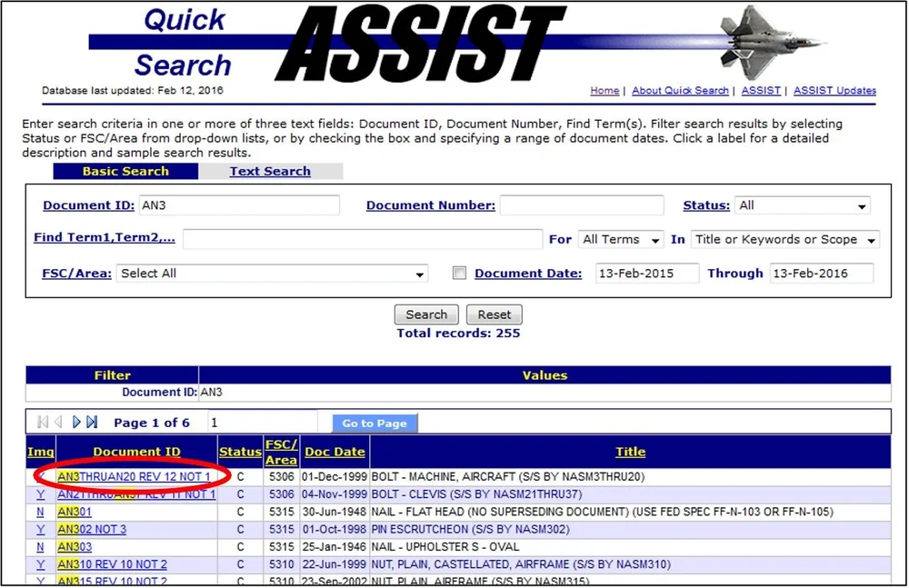The height and width of the screenshot is (588, 909).
Task: Open the Home link
Action: [x=604, y=91]
